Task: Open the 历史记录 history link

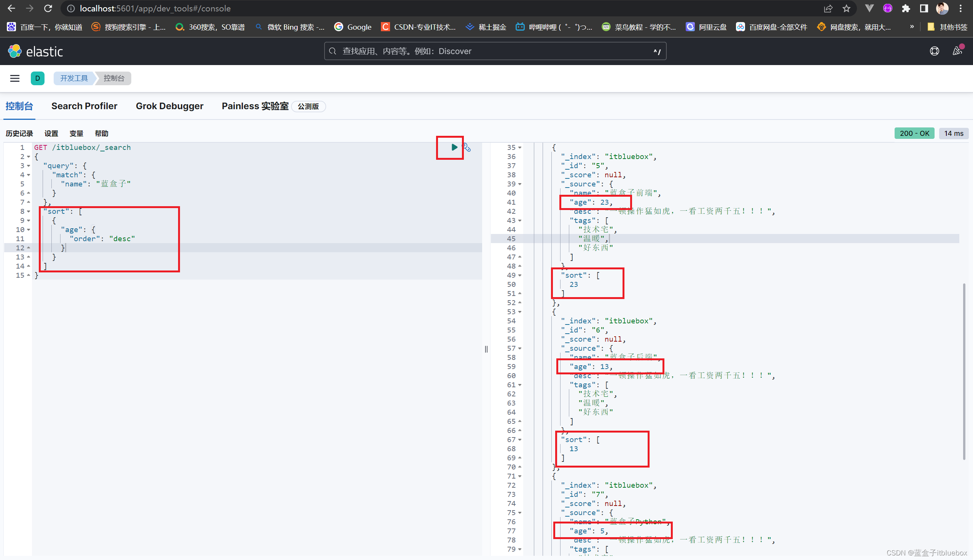Action: (x=19, y=134)
